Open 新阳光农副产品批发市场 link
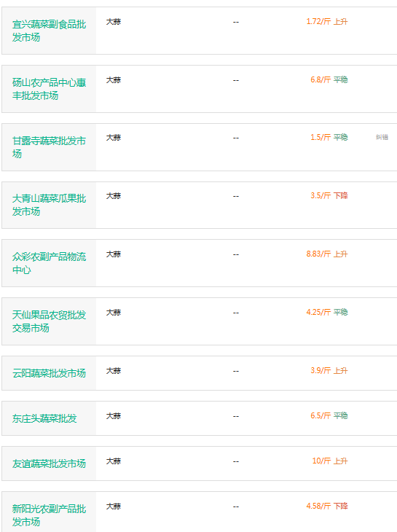 (x=49, y=515)
